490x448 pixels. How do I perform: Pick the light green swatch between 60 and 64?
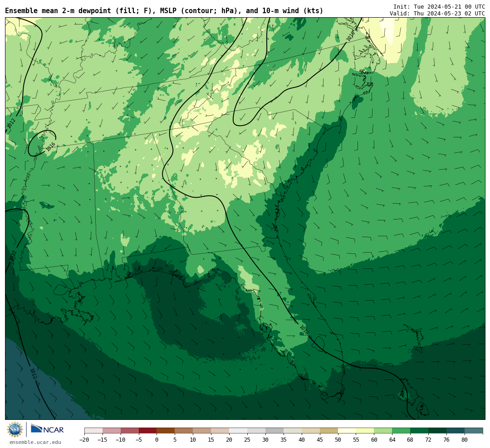(x=383, y=431)
